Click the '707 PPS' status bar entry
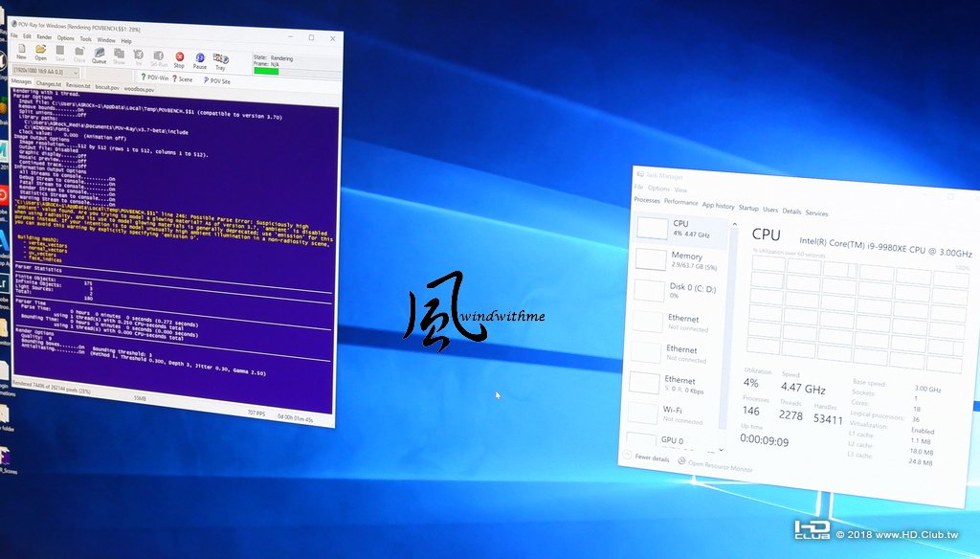The height and width of the screenshot is (559, 980). pyautogui.click(x=256, y=413)
